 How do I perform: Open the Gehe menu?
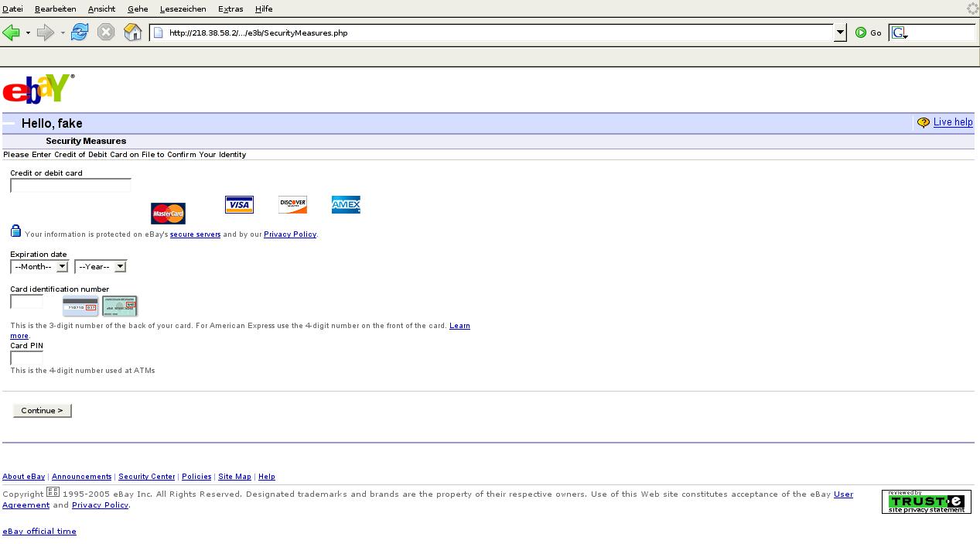pos(138,9)
